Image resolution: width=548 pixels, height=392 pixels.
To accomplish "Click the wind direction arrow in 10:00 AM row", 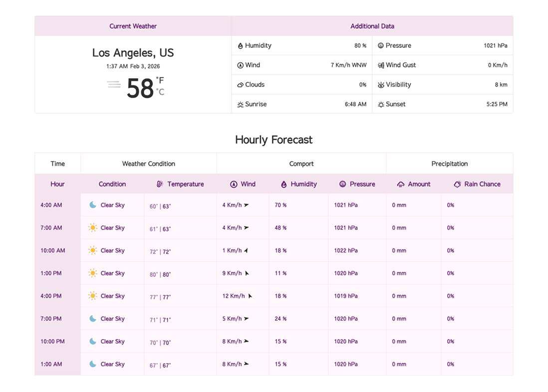I will point(246,250).
